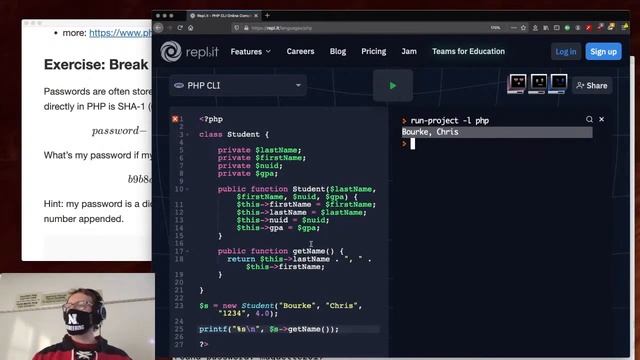Open the Pricing page
This screenshot has width=640, height=360.
coord(373,51)
